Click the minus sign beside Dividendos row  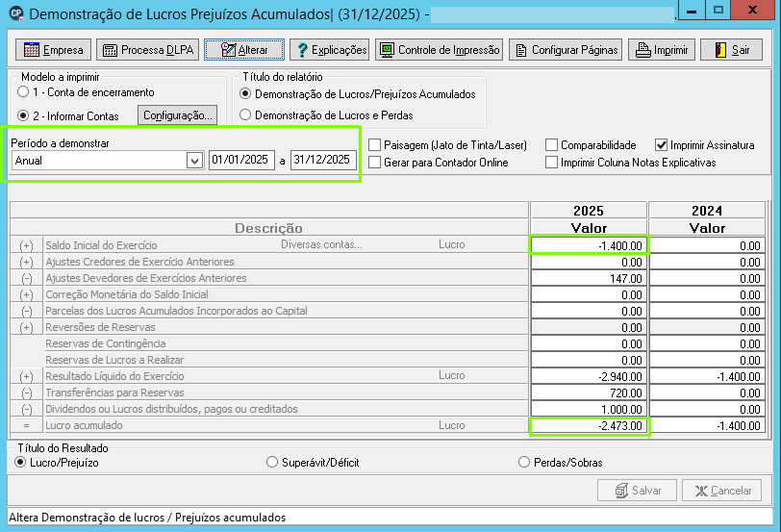[x=26, y=410]
